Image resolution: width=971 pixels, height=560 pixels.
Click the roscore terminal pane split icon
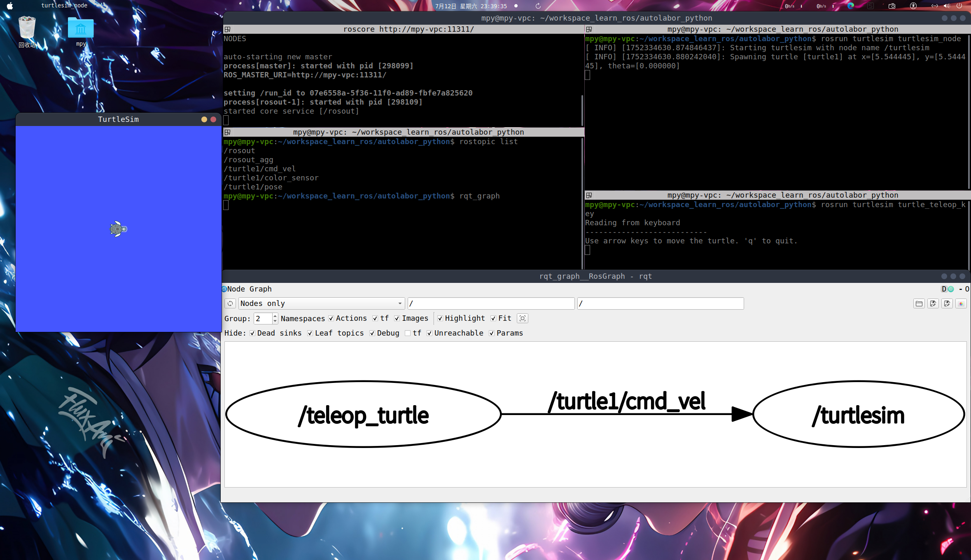click(227, 29)
